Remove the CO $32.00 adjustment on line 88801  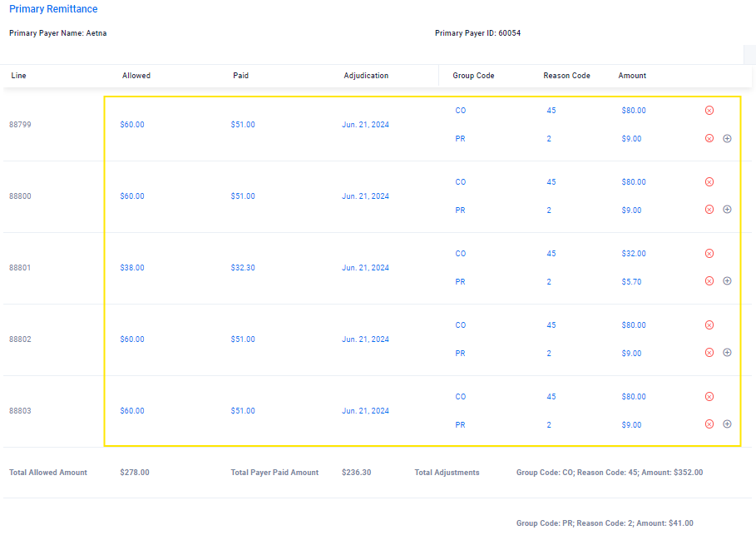tap(709, 254)
